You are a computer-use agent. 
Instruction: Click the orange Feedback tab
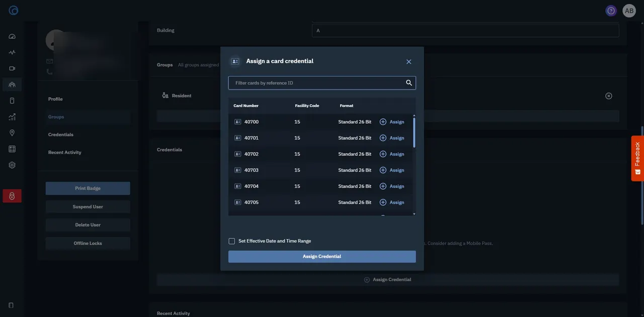[637, 158]
